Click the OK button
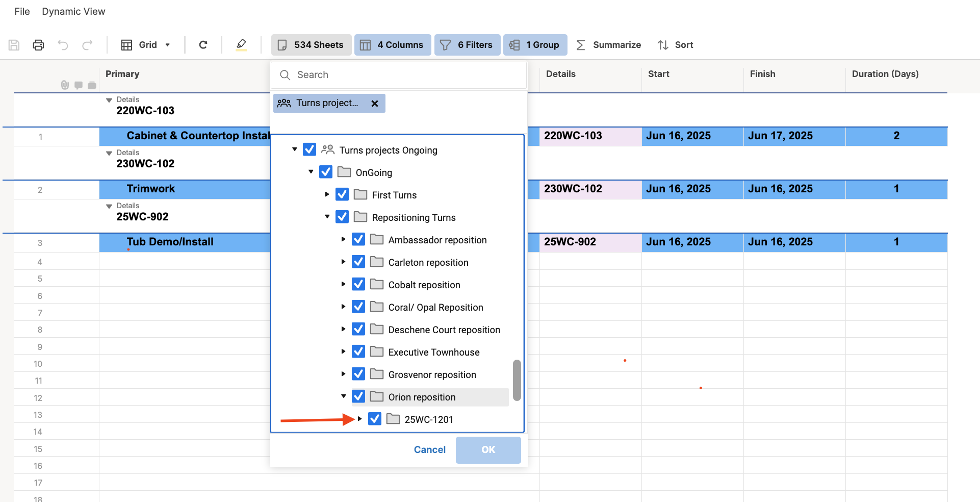 point(488,450)
